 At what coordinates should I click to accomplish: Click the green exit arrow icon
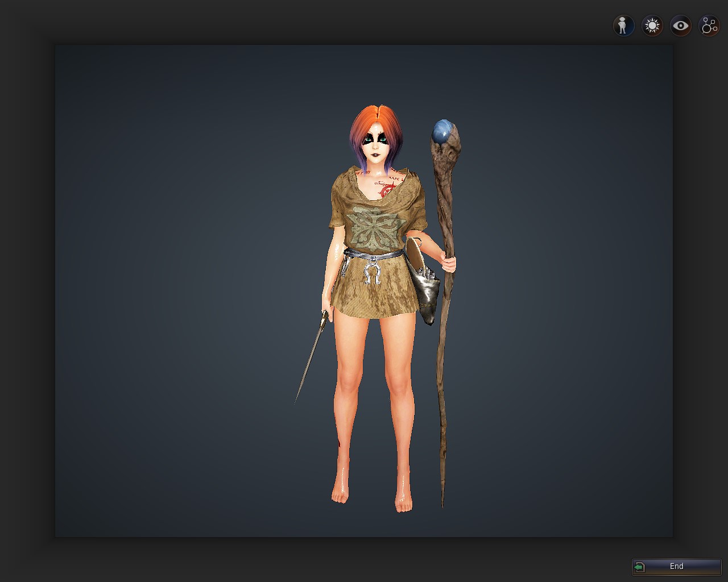coord(640,567)
